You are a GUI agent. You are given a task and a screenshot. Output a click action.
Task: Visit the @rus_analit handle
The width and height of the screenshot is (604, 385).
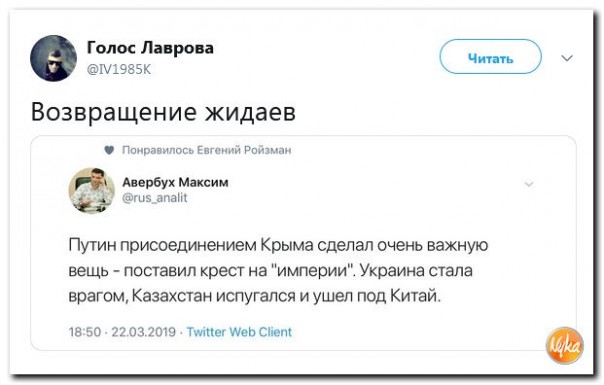coord(154,198)
